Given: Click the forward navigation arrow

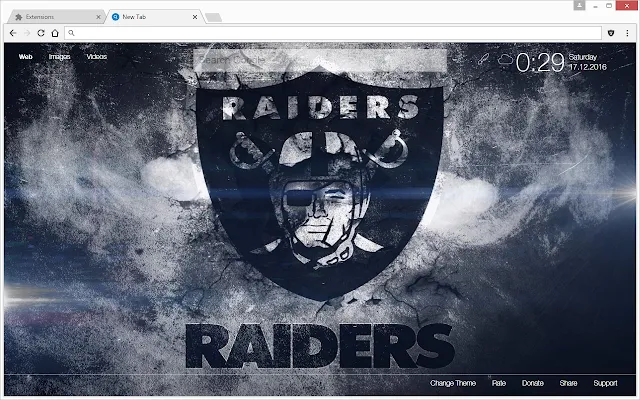Looking at the screenshot, I should point(27,33).
